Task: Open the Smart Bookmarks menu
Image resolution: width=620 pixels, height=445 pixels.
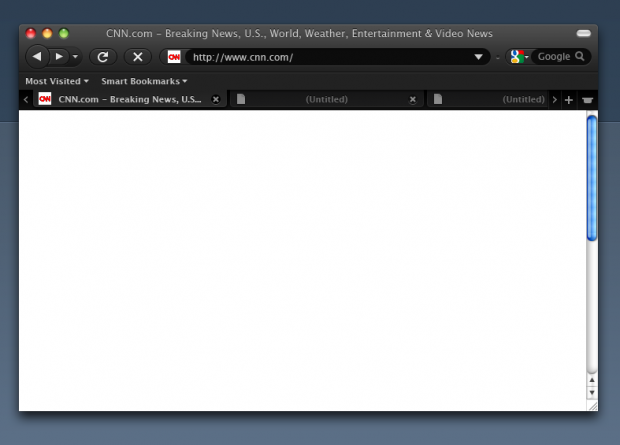Action: (144, 81)
